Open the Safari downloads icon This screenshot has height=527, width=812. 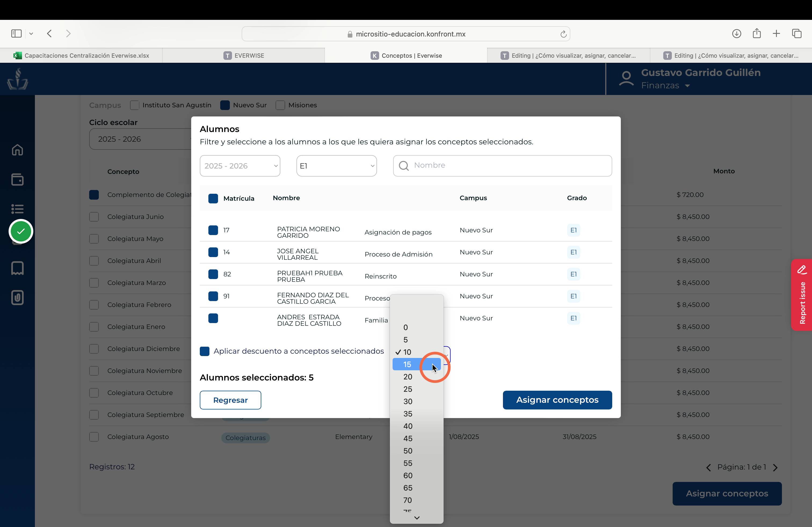pos(737,33)
